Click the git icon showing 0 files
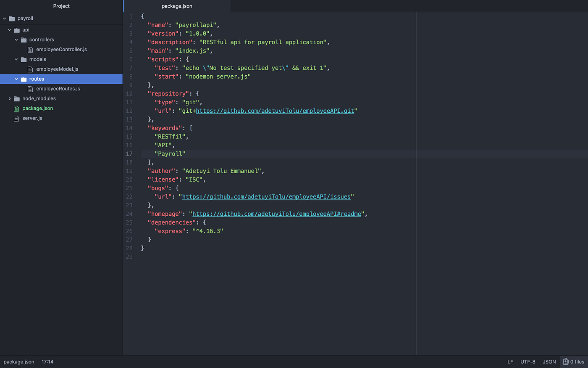The image size is (588, 368). pyautogui.click(x=565, y=361)
